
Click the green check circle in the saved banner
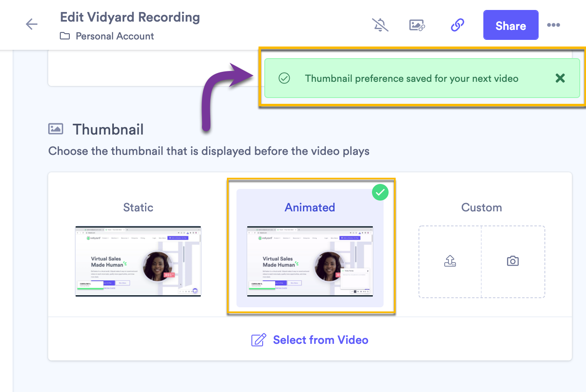coord(284,78)
